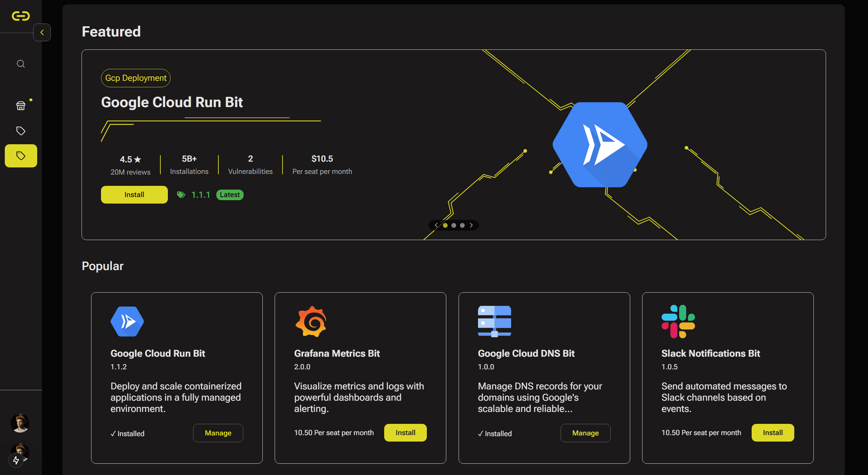This screenshot has width=868, height=475.
Task: Click the 20M reviews label
Action: pos(130,172)
